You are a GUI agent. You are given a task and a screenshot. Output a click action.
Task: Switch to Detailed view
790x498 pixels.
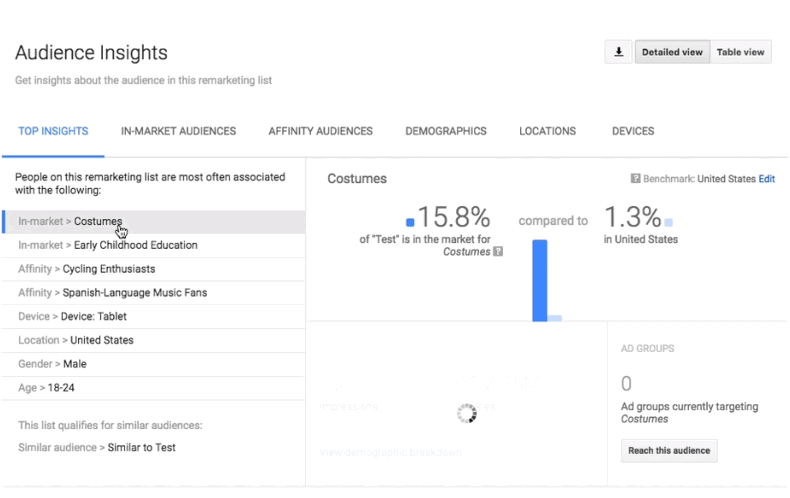point(672,52)
